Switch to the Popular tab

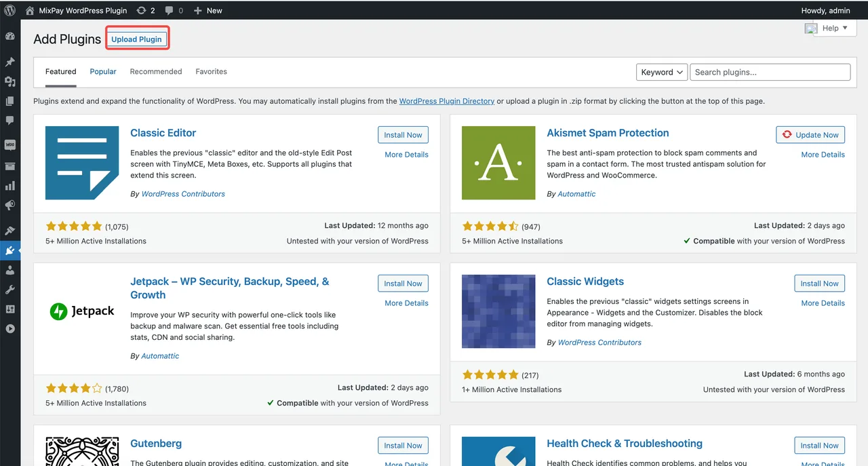click(x=103, y=71)
